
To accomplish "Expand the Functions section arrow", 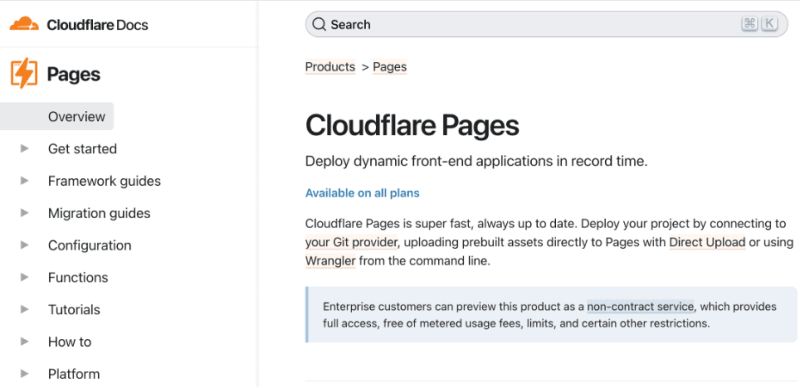I will point(24,277).
